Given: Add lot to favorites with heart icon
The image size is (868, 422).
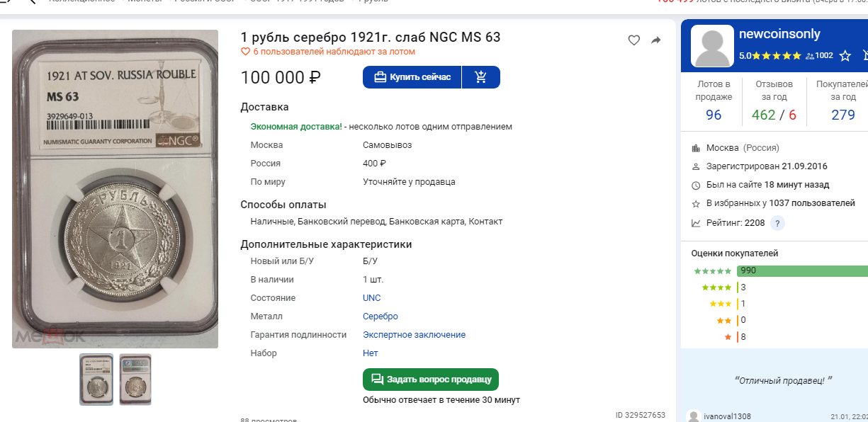Looking at the screenshot, I should [x=634, y=40].
